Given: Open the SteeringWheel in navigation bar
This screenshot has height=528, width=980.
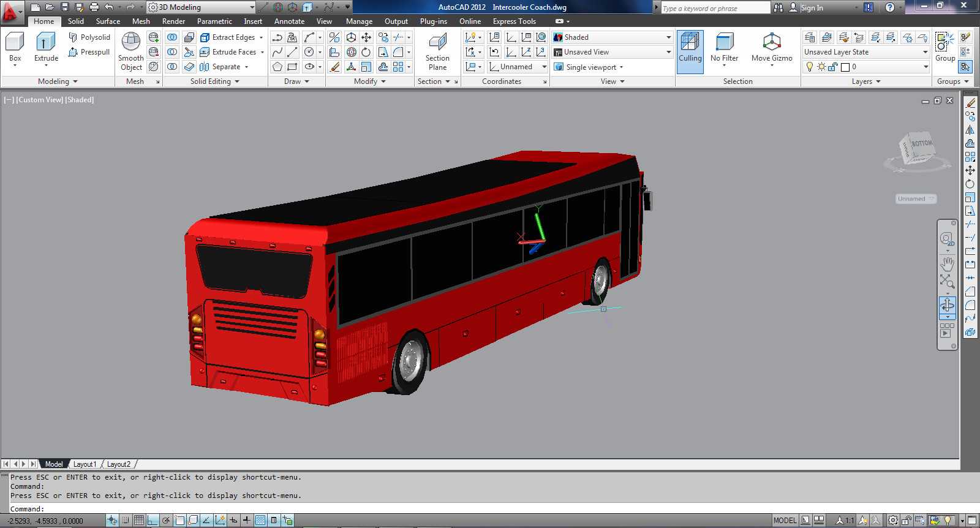Looking at the screenshot, I should pos(947,239).
